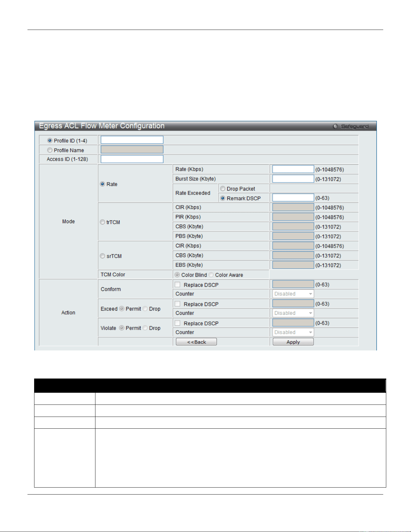411x532 pixels.
Task: Select Drop Packet for Rate Exceeded
Action: click(223, 189)
